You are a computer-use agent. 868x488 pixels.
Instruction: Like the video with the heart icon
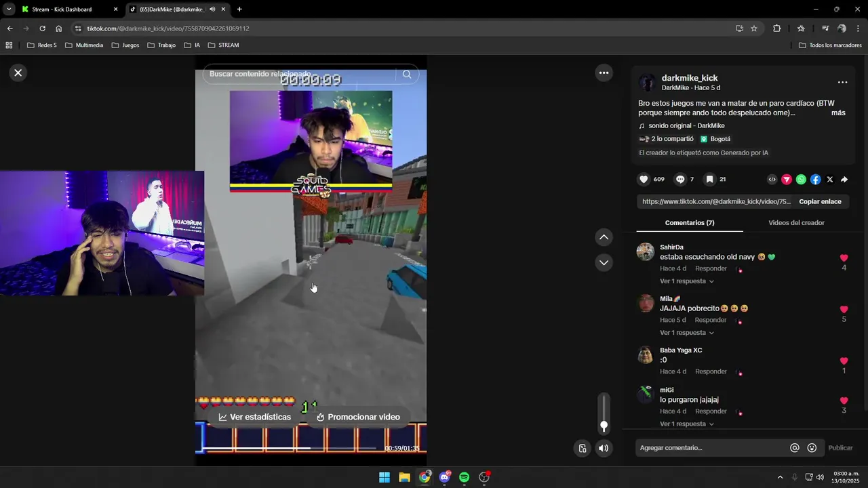click(x=644, y=180)
